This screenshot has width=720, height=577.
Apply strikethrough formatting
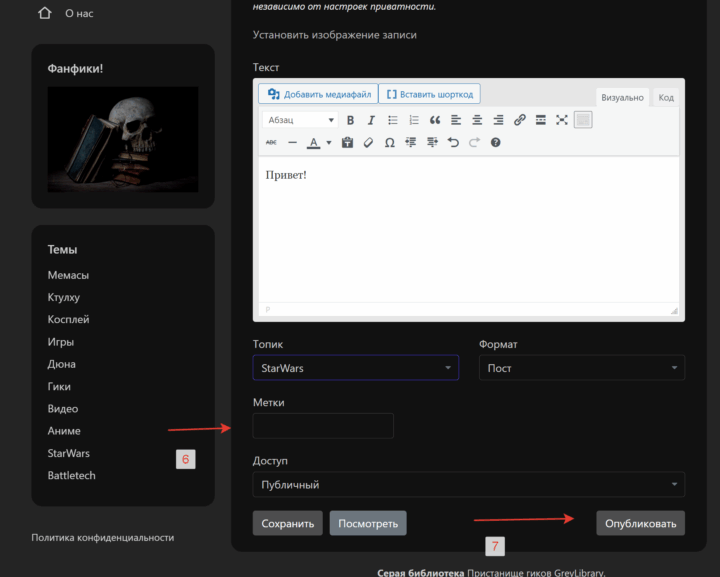tap(271, 142)
